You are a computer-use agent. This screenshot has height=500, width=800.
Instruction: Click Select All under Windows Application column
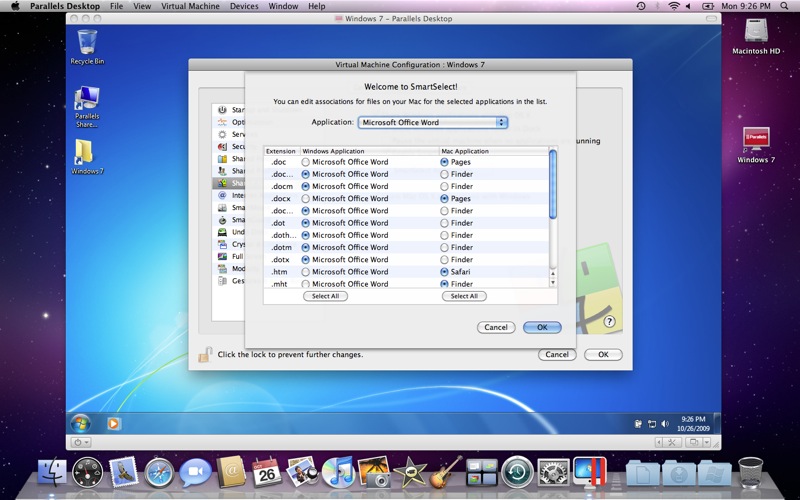[325, 296]
